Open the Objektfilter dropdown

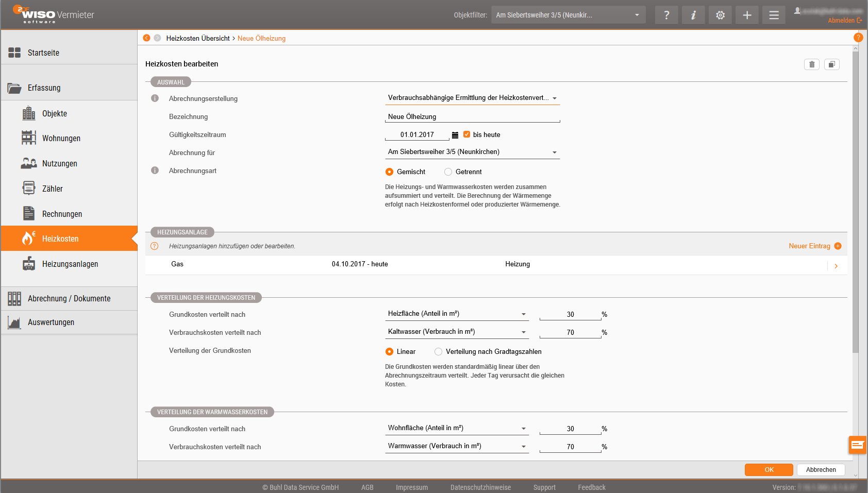click(568, 14)
